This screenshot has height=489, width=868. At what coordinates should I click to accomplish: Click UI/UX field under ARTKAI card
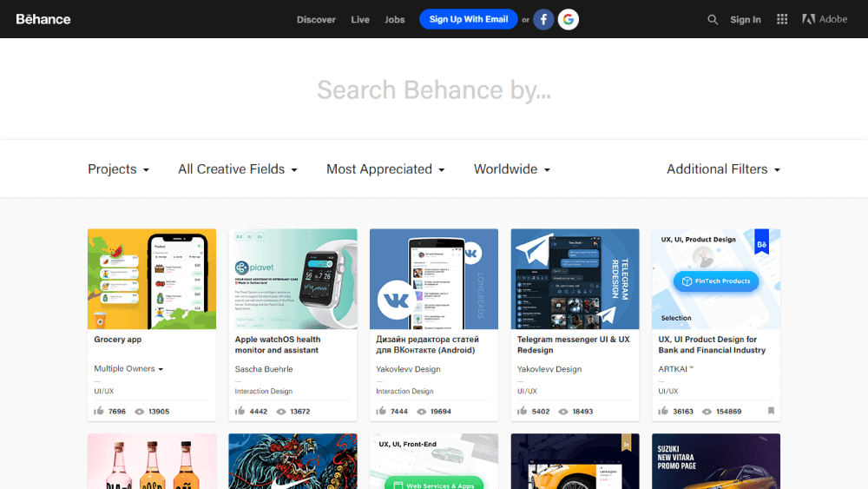pos(668,391)
